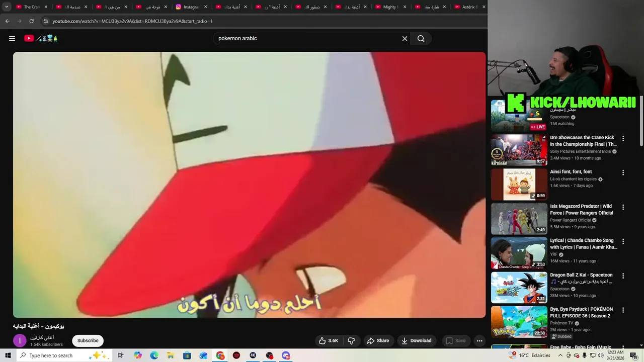This screenshot has width=644, height=362.
Task: Open Google Chrome taskbar icon
Action: (220, 355)
